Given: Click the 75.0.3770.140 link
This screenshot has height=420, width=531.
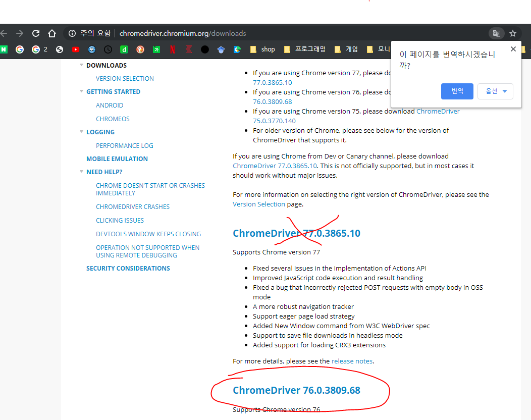Looking at the screenshot, I should 274,121.
